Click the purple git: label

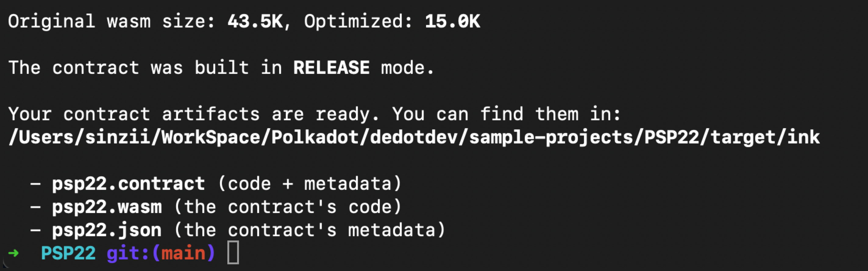tap(128, 253)
